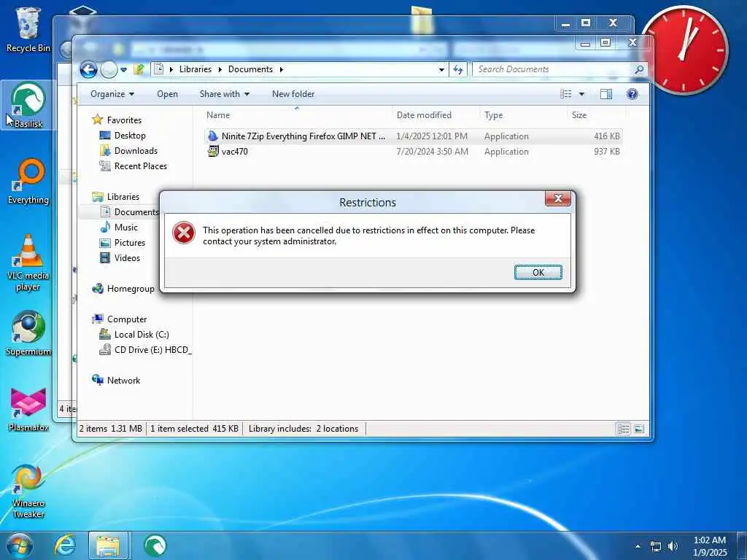
Task: Open Recent Places in navigation pane
Action: pyautogui.click(x=140, y=166)
